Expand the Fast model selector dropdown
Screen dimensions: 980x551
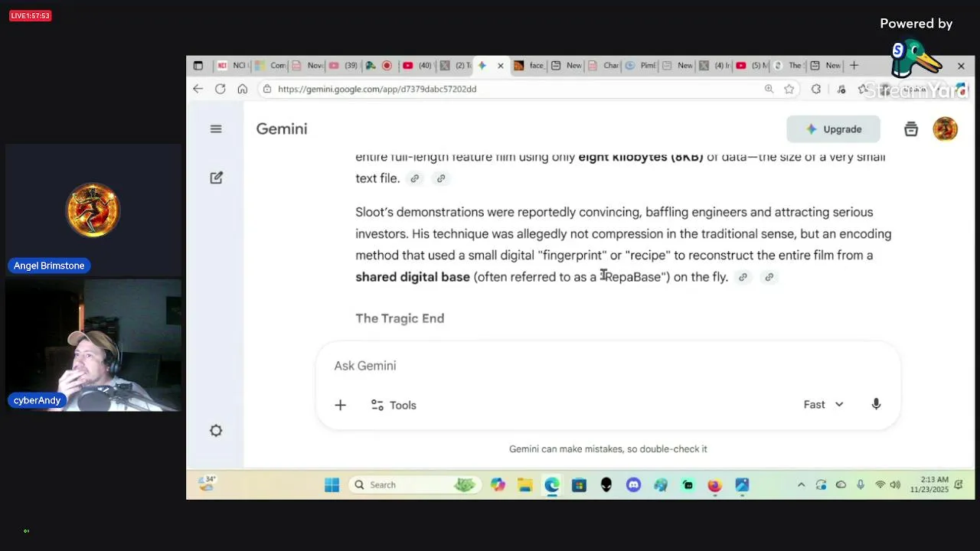823,404
